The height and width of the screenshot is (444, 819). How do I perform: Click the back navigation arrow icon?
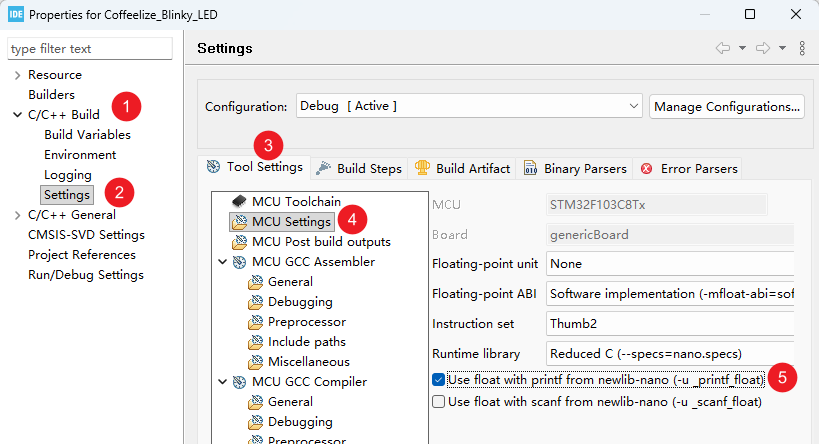click(x=723, y=49)
